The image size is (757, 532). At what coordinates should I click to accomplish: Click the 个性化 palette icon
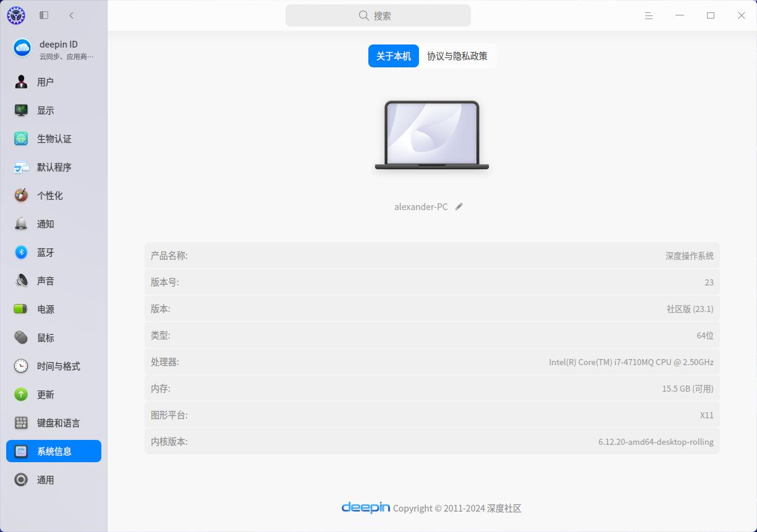pyautogui.click(x=21, y=195)
